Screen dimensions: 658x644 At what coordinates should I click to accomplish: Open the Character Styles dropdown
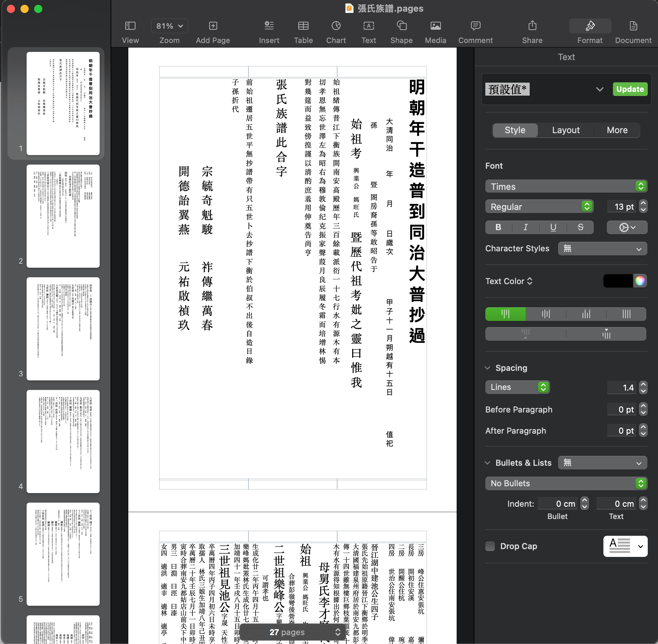pyautogui.click(x=602, y=249)
